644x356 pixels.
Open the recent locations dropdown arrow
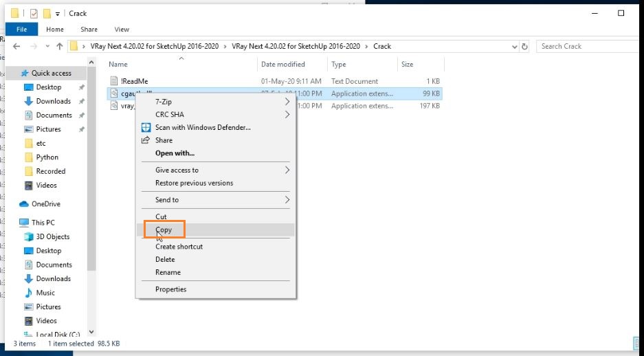point(47,47)
